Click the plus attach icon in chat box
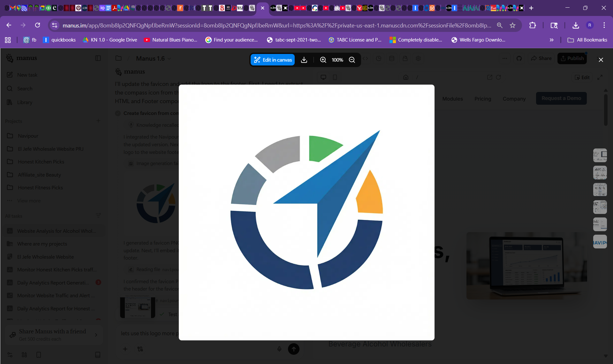The height and width of the screenshot is (364, 613). point(125,349)
